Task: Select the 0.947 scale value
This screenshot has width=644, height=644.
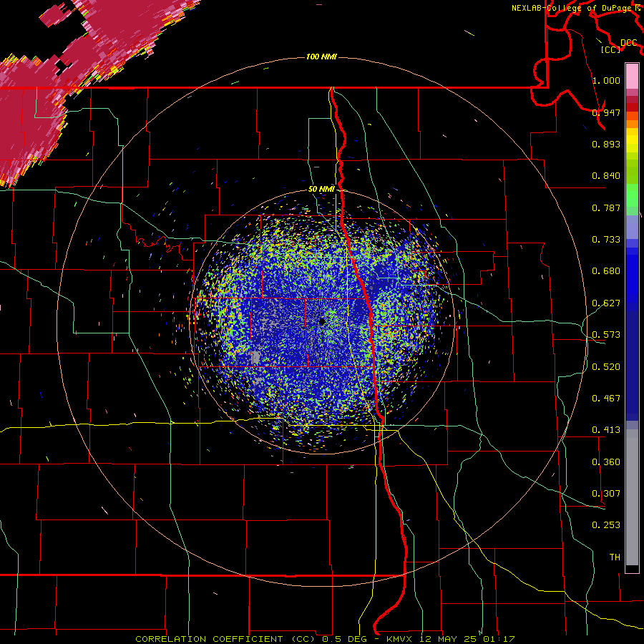Action: tap(606, 112)
